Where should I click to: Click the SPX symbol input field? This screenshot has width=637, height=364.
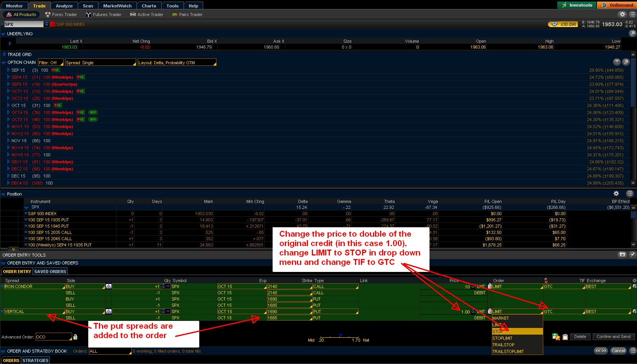coord(24,24)
